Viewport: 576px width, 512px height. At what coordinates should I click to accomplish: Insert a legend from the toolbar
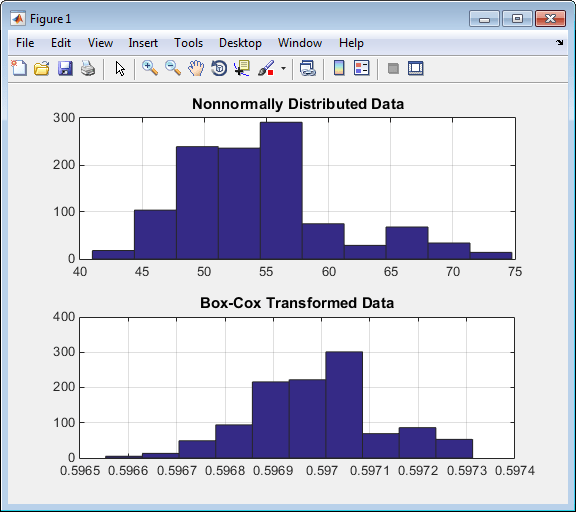[361, 68]
